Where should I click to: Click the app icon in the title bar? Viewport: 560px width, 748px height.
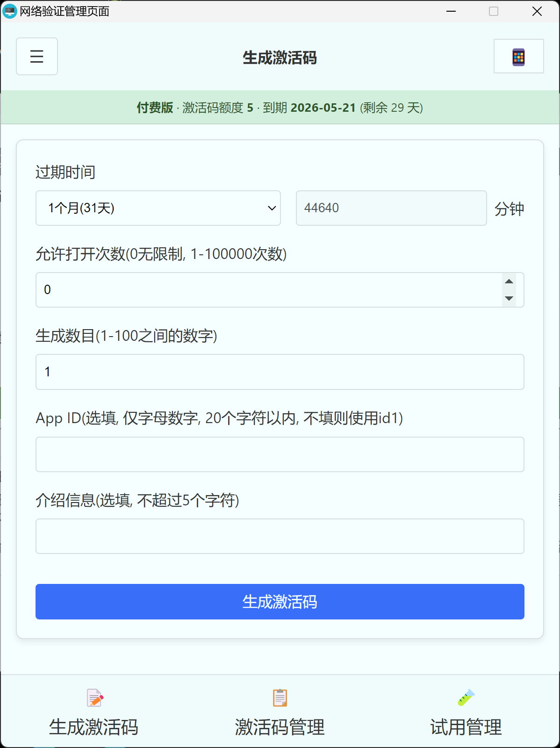[10, 11]
